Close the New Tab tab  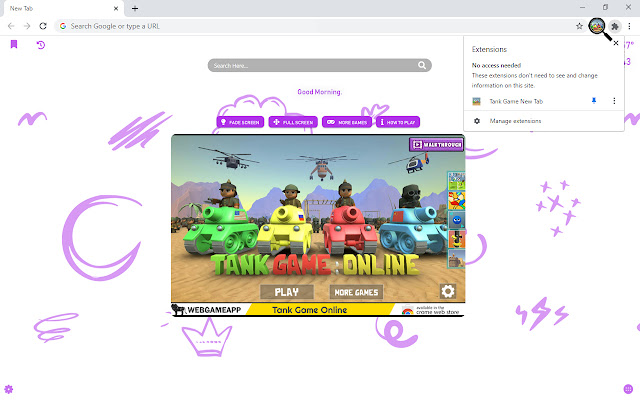(x=116, y=8)
